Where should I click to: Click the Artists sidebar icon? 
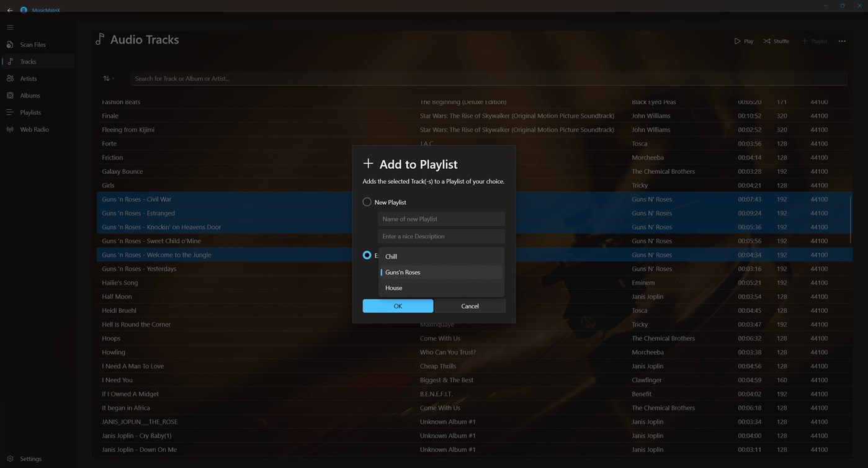(10, 78)
